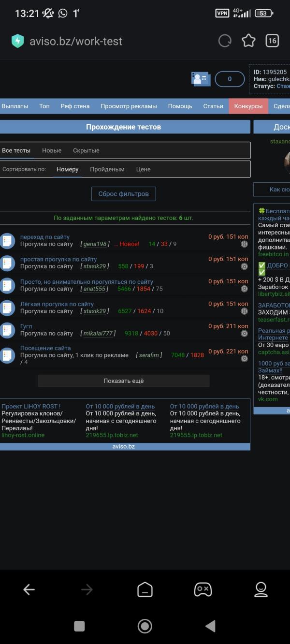Click the 'Как сю' button in side panel
The image size is (290, 644).
tap(272, 190)
